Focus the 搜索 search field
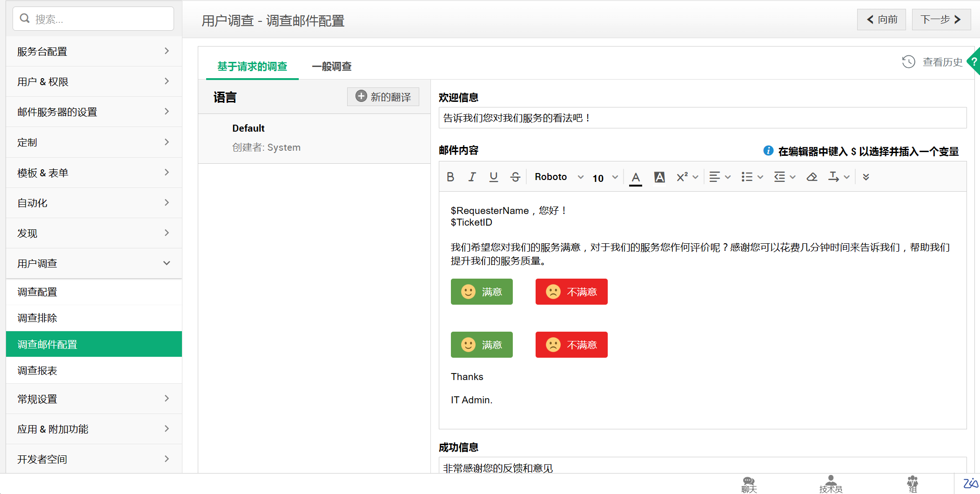980x494 pixels. pyautogui.click(x=93, y=19)
